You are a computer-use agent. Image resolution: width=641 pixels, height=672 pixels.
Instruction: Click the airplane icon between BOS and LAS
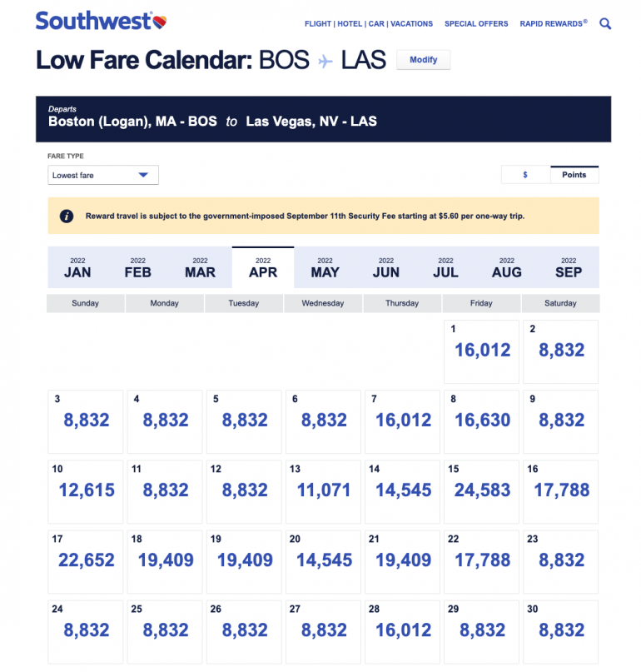[x=325, y=61]
